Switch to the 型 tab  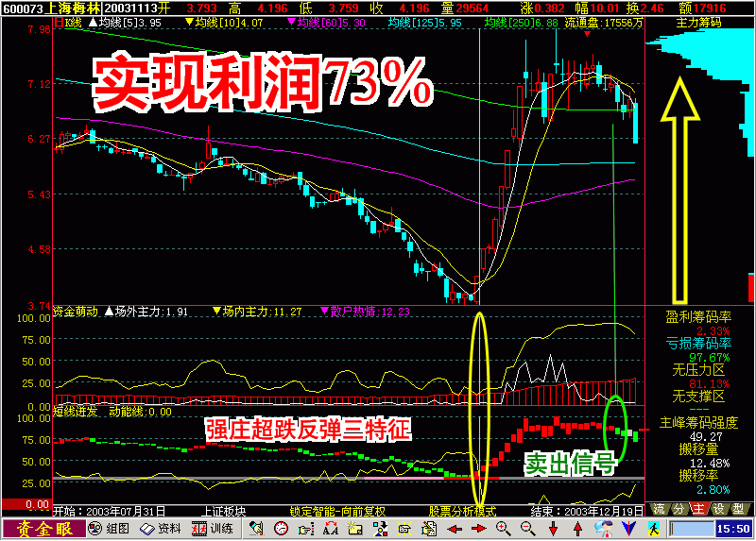[738, 509]
